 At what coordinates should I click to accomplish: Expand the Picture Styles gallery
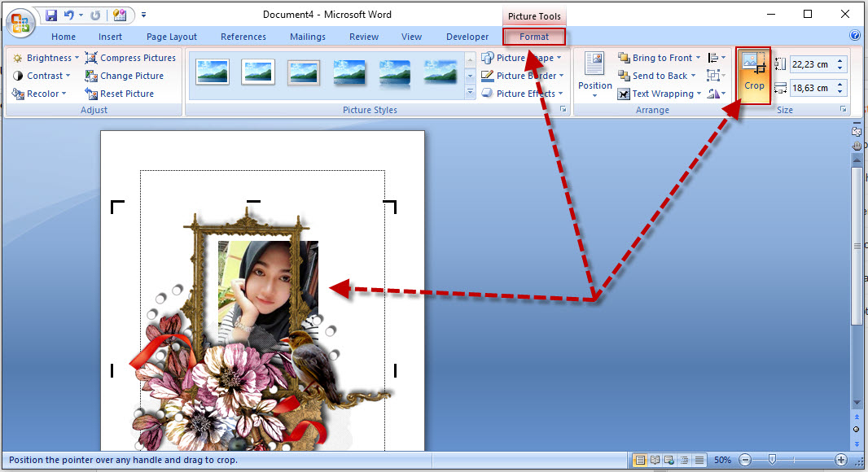[x=471, y=92]
